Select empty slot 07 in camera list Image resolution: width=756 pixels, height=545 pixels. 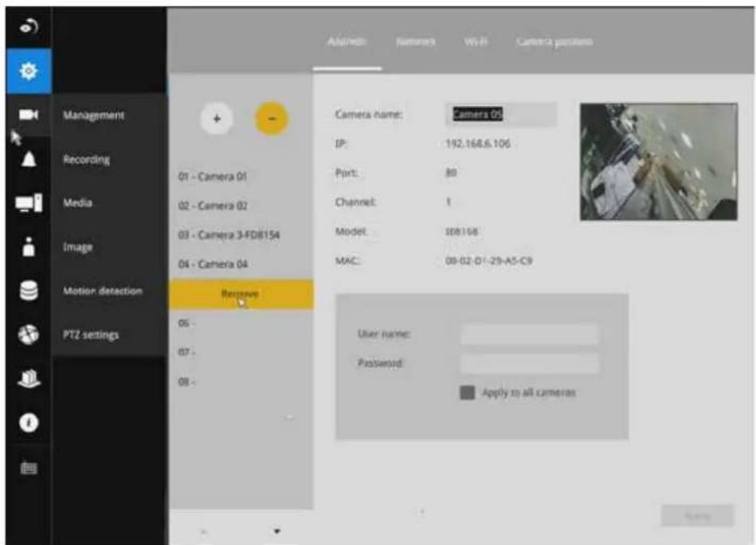(x=241, y=352)
